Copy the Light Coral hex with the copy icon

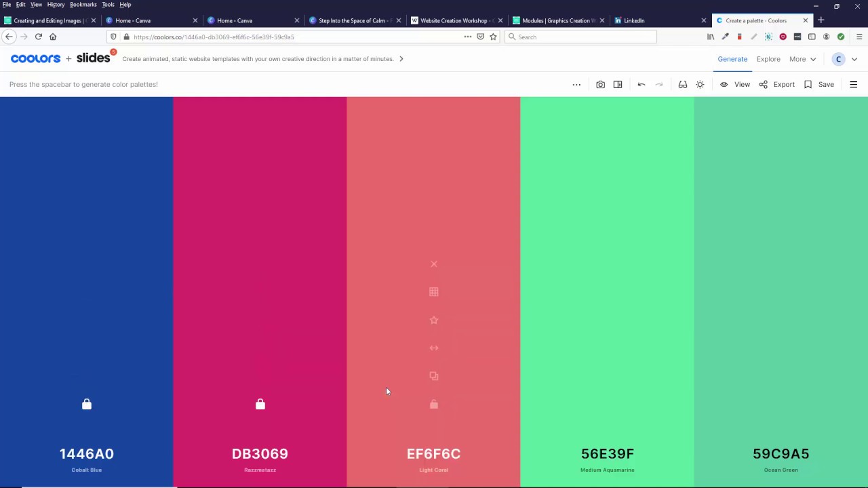[x=434, y=376]
